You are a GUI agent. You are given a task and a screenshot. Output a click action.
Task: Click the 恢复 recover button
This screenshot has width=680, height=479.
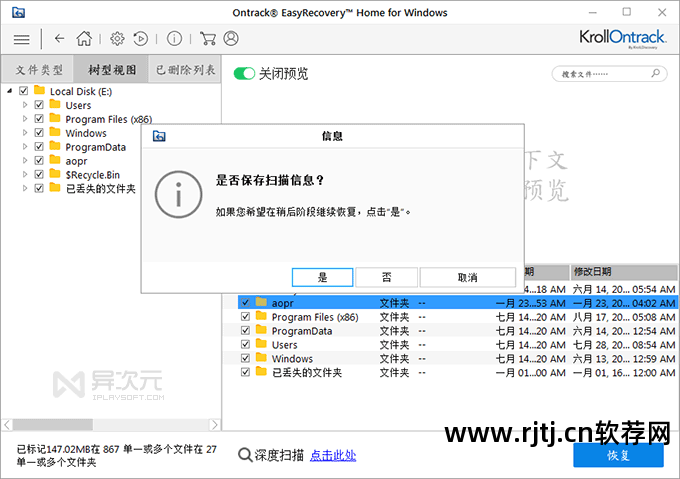point(618,456)
